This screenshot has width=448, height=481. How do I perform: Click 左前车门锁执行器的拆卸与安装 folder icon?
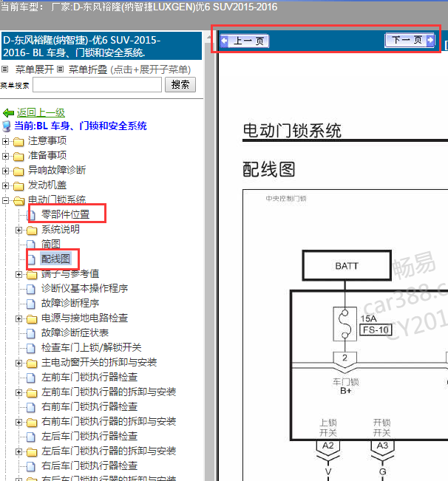click(32, 393)
